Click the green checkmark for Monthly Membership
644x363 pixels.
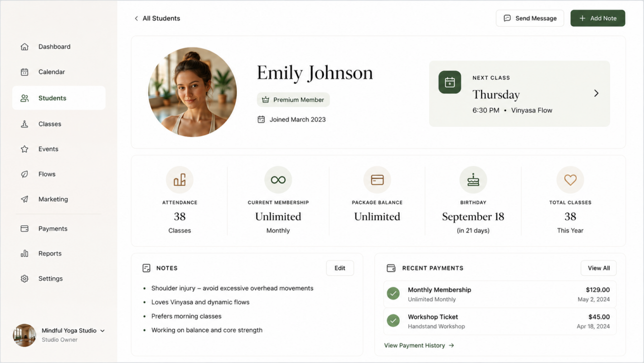[393, 294]
